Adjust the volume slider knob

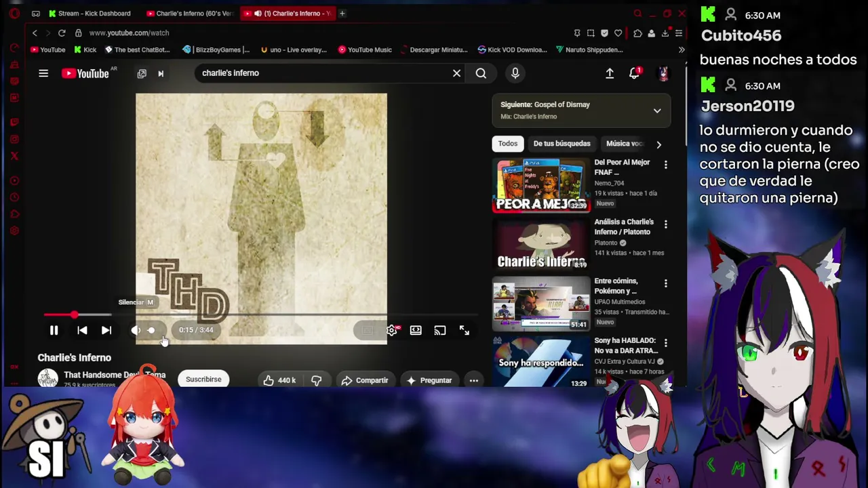(151, 330)
